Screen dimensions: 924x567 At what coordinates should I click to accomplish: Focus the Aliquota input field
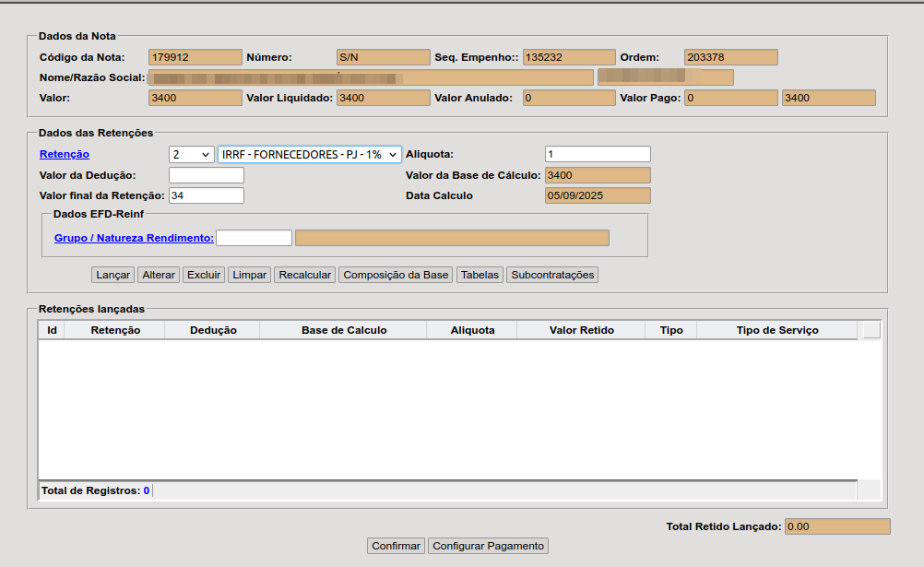point(598,154)
